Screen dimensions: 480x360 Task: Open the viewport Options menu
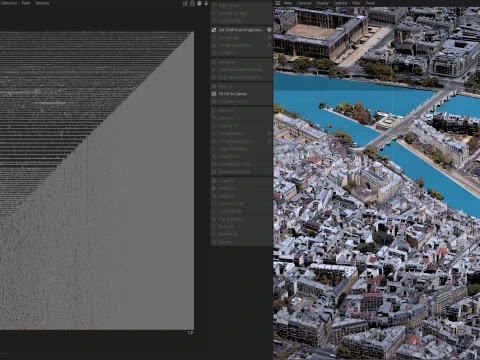[x=340, y=3]
